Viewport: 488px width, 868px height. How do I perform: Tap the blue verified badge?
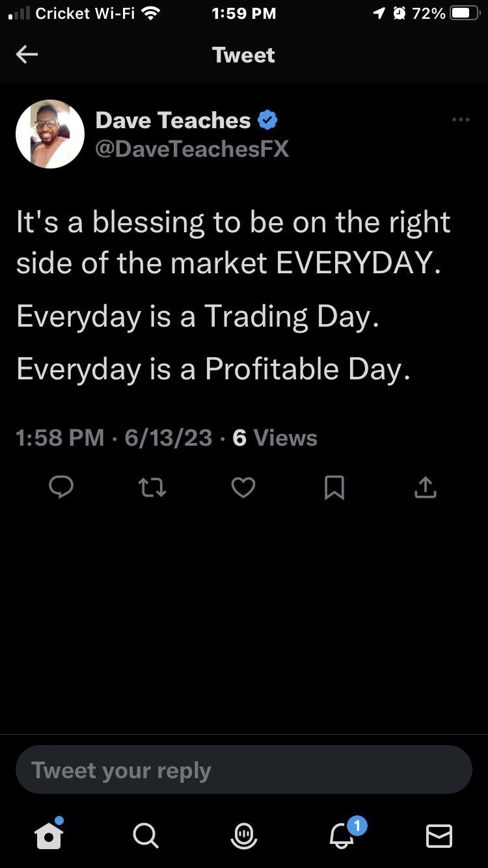tap(268, 120)
